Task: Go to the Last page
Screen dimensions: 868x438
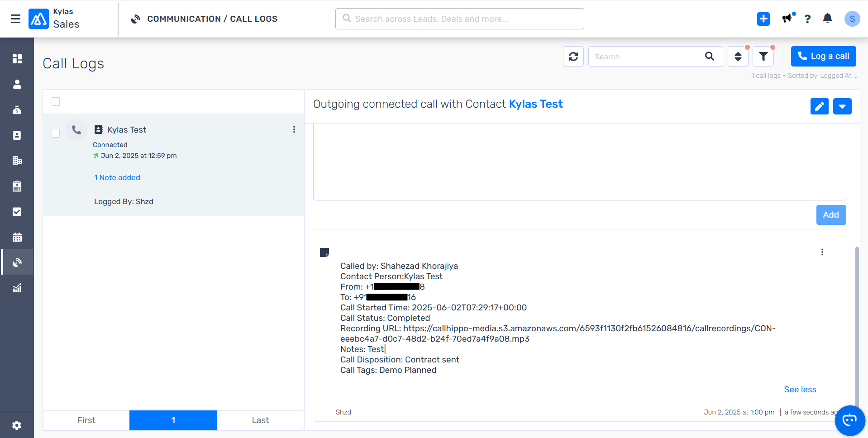Action: (x=260, y=420)
